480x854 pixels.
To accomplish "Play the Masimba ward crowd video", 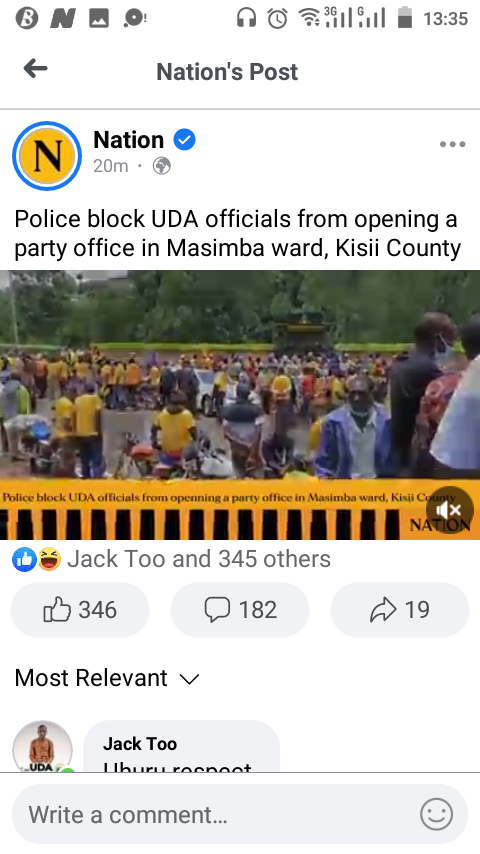I will coord(240,405).
